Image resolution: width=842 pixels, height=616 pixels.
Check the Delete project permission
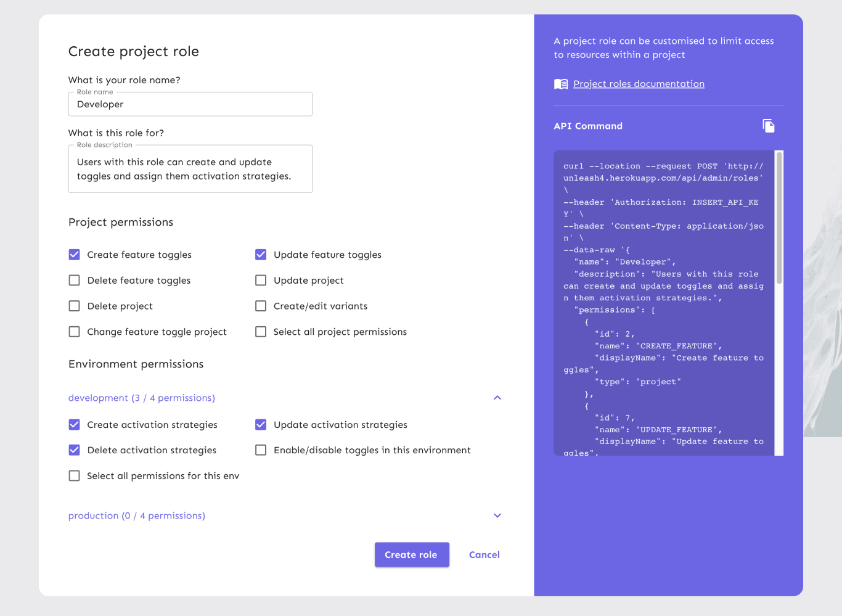click(x=74, y=306)
